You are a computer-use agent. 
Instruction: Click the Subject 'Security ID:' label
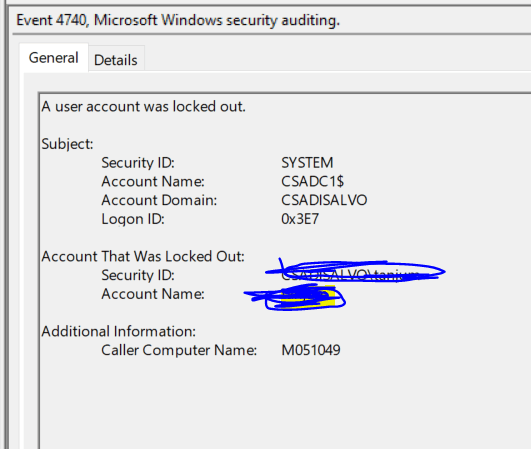point(138,163)
